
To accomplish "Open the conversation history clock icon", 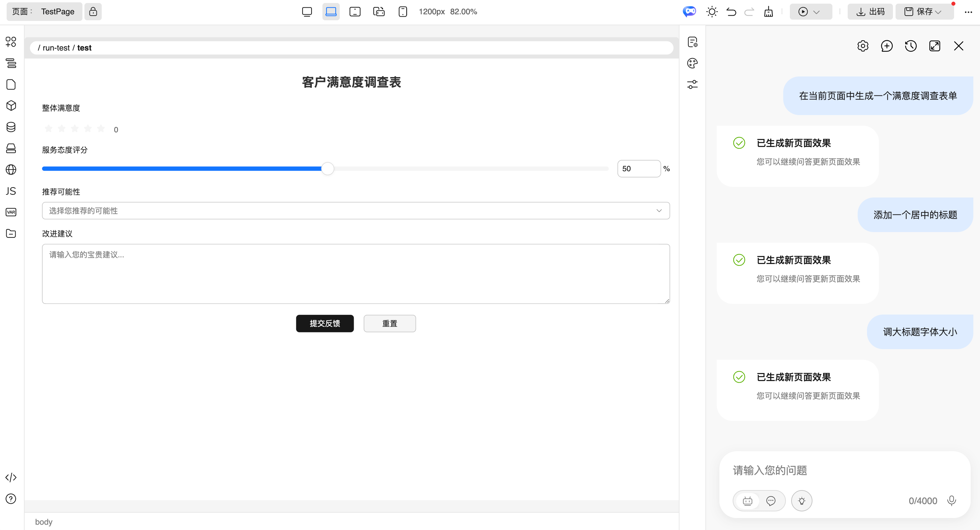I will coord(911,46).
